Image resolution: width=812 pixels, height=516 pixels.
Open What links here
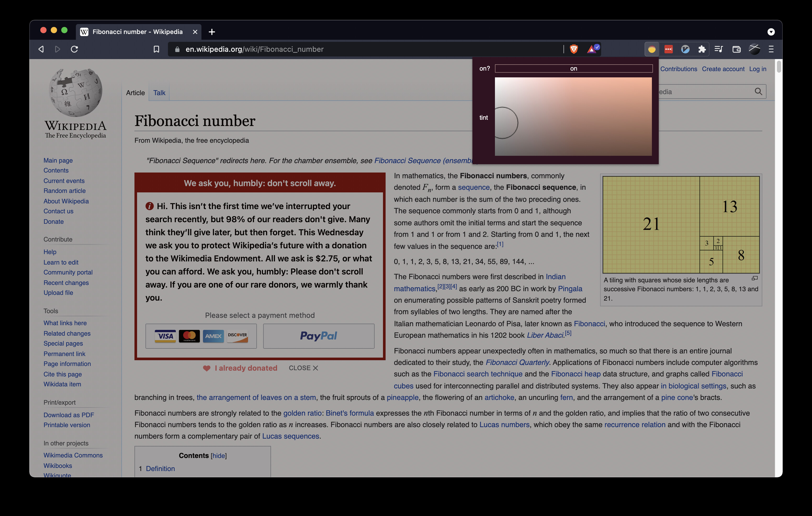pyautogui.click(x=65, y=323)
